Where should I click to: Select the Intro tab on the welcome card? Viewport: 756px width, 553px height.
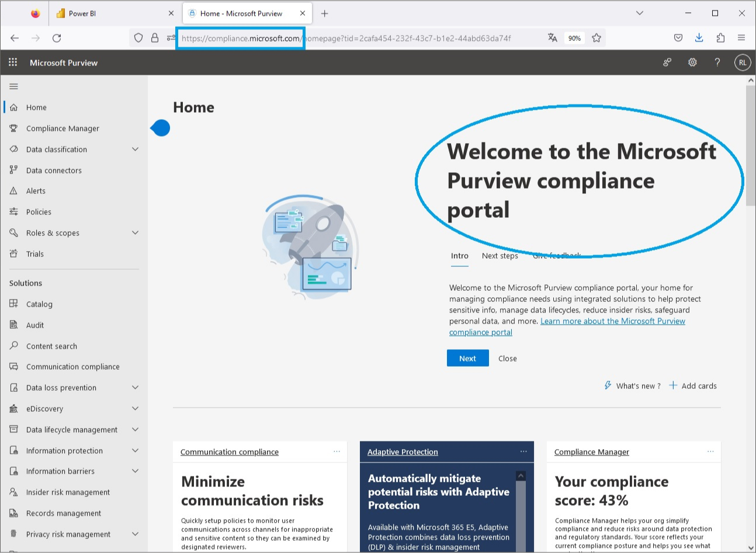pyautogui.click(x=459, y=256)
